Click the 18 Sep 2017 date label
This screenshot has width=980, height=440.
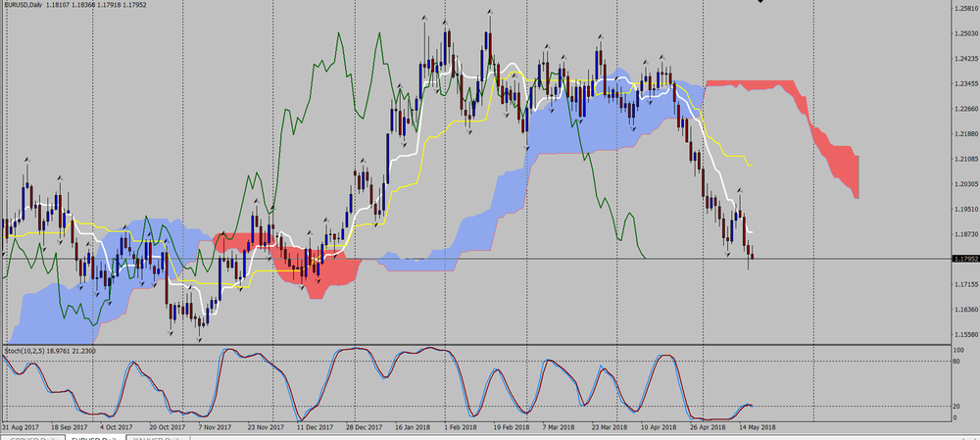69,427
